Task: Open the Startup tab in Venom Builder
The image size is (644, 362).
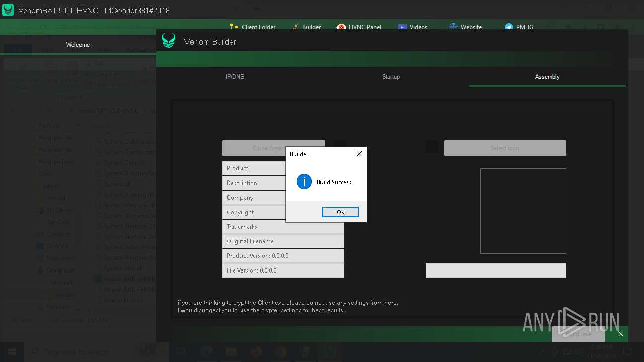Action: [x=391, y=77]
